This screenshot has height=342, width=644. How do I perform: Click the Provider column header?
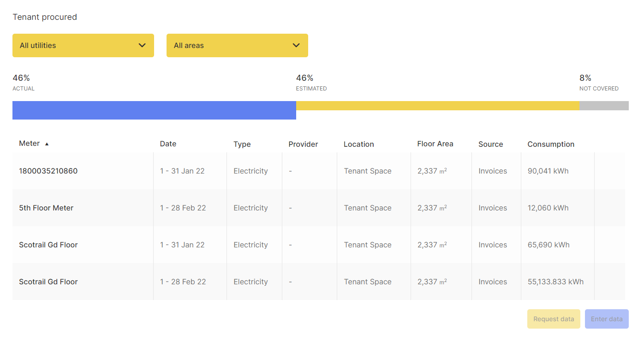click(303, 144)
